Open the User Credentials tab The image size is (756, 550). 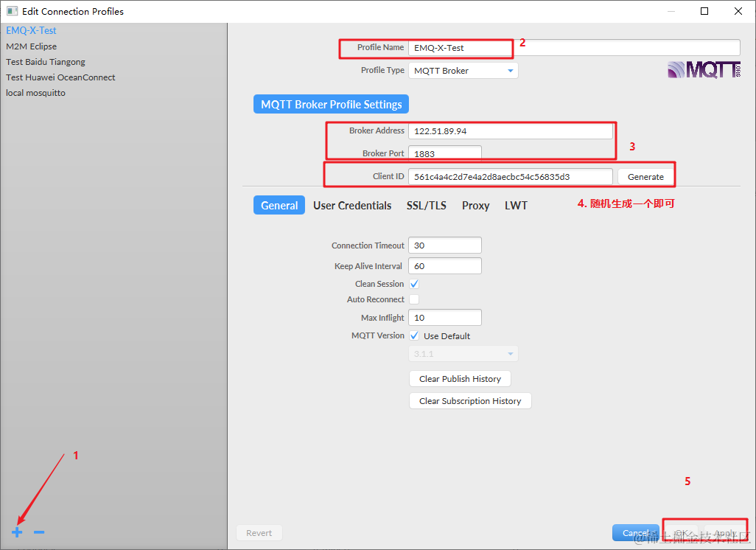click(x=352, y=205)
